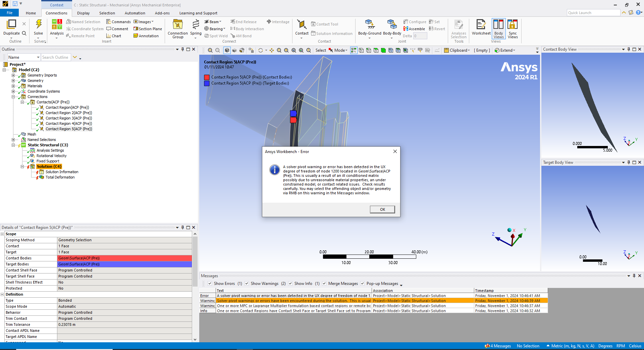Click the Sync Views icon
This screenshot has width=644, height=350.
pos(513,24)
